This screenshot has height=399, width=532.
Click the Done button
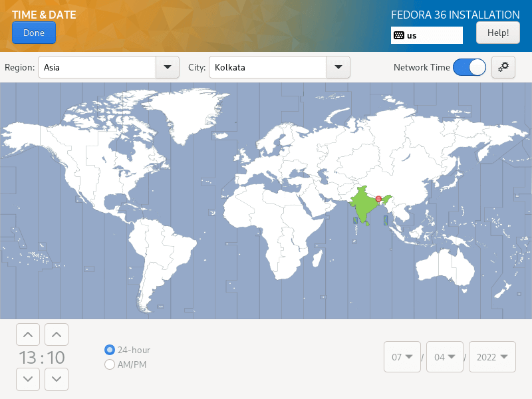pyautogui.click(x=34, y=33)
